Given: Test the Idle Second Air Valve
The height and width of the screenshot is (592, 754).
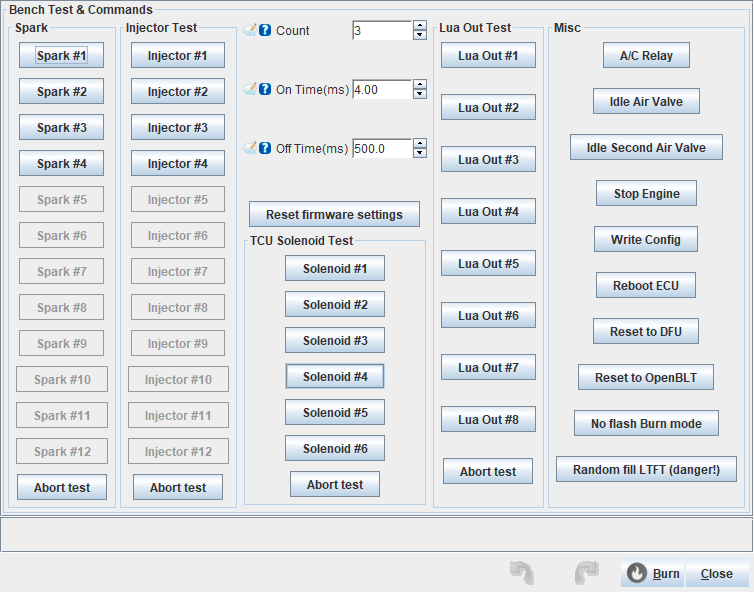Looking at the screenshot, I should (x=646, y=147).
